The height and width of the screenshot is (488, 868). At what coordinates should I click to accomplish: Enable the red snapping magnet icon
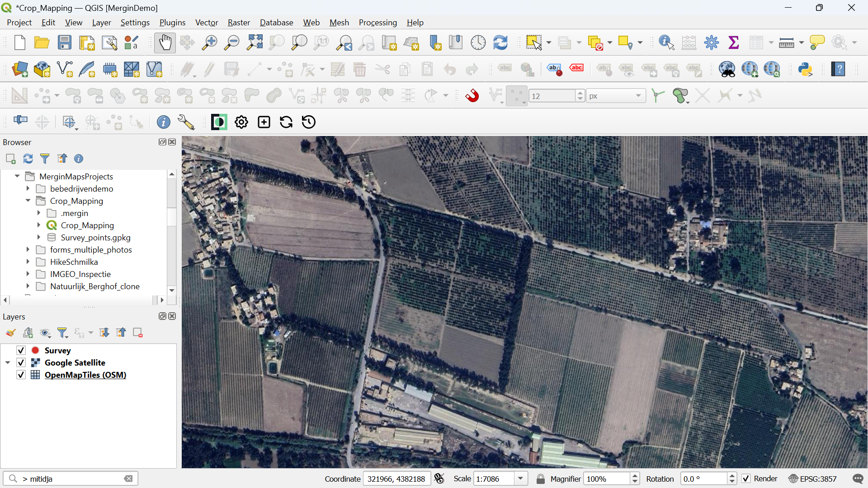click(472, 96)
